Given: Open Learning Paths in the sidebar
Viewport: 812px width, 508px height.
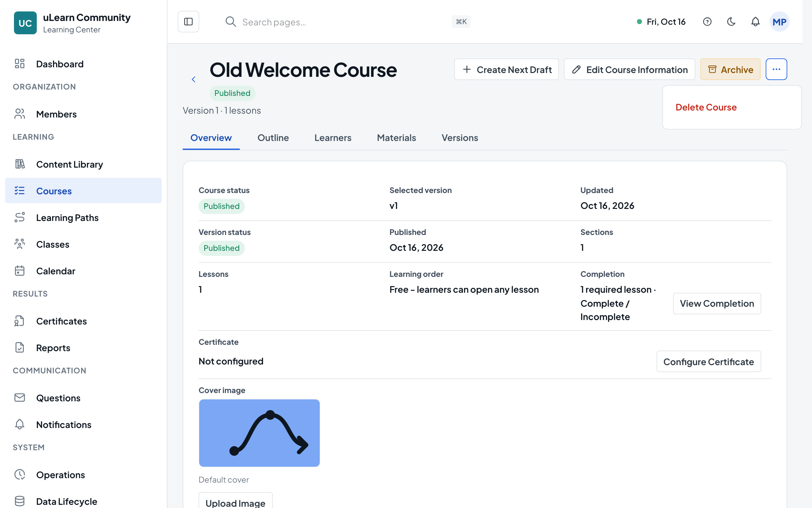Looking at the screenshot, I should coord(83,217).
